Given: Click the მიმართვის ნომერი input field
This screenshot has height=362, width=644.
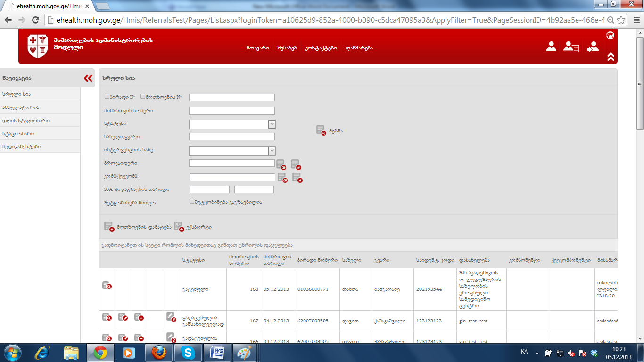Looking at the screenshot, I should (x=231, y=111).
